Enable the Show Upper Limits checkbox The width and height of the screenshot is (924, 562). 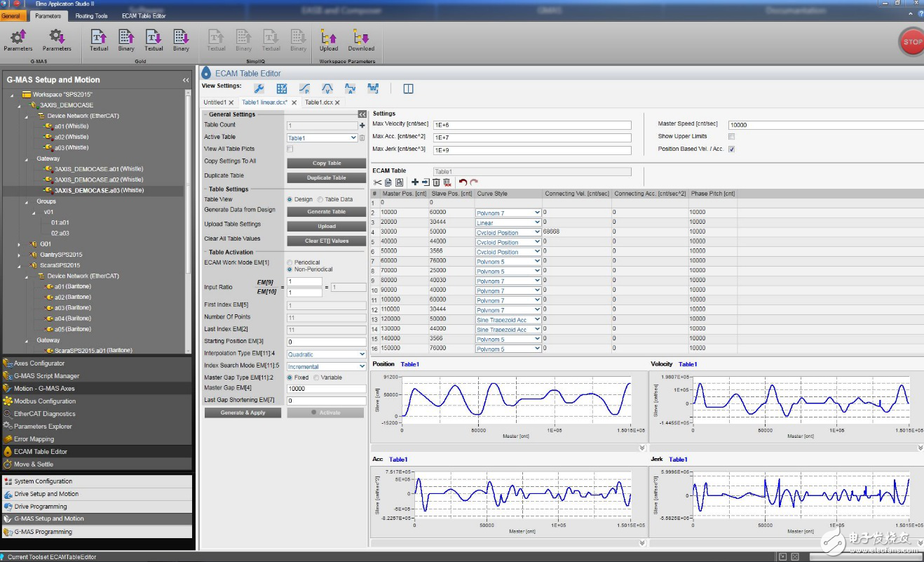click(731, 136)
